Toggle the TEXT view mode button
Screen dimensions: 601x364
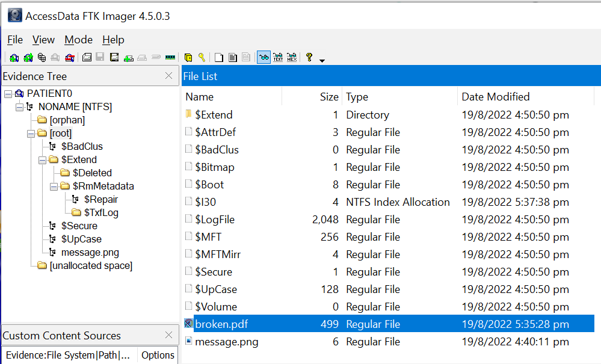pos(278,58)
